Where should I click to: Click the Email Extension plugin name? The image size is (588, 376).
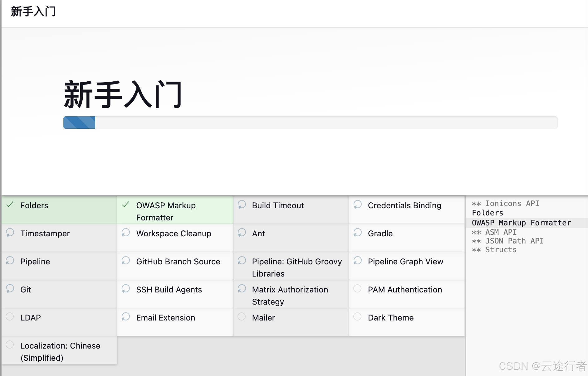point(165,318)
